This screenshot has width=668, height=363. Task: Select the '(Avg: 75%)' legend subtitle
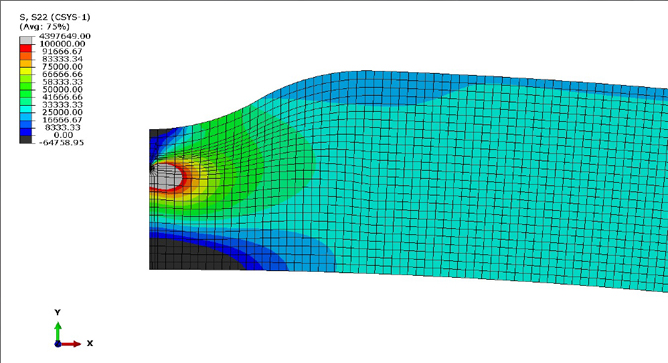click(45, 26)
